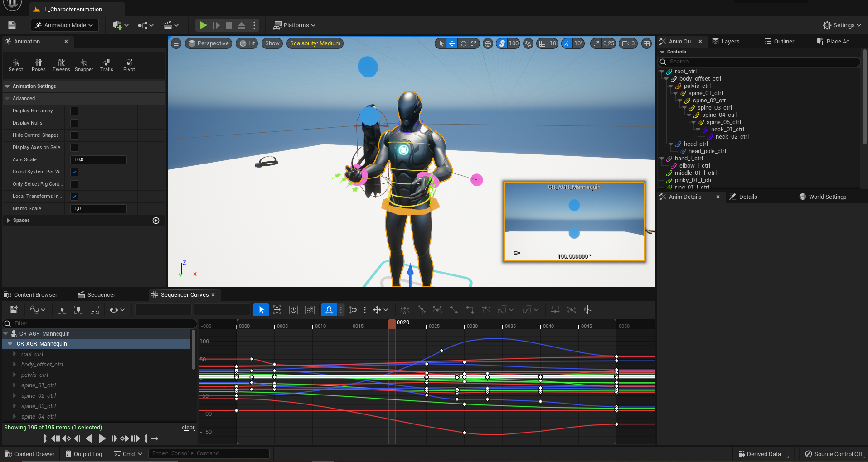868x462 pixels.
Task: Enable the Display Hierarchy checkbox
Action: coord(74,111)
